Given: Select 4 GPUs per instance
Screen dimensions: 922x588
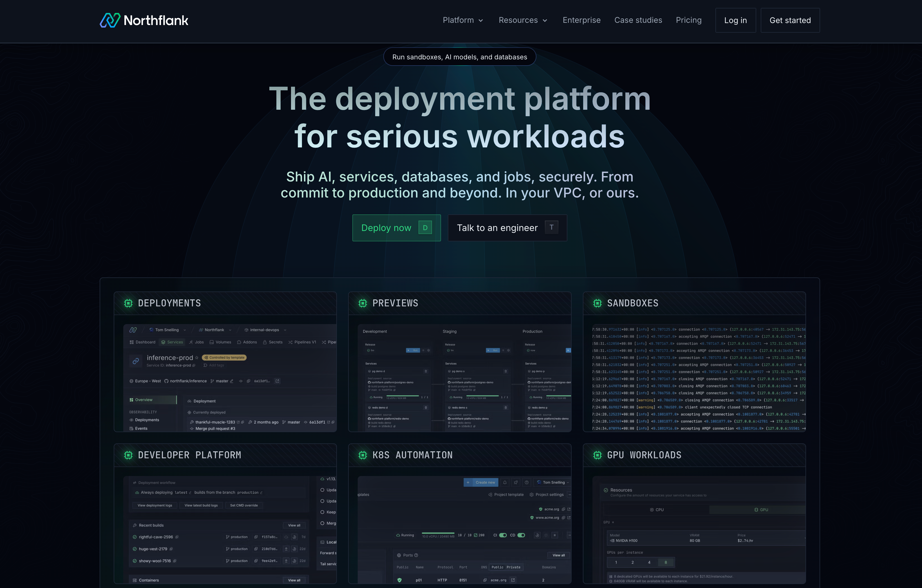Looking at the screenshot, I should click(649, 562).
